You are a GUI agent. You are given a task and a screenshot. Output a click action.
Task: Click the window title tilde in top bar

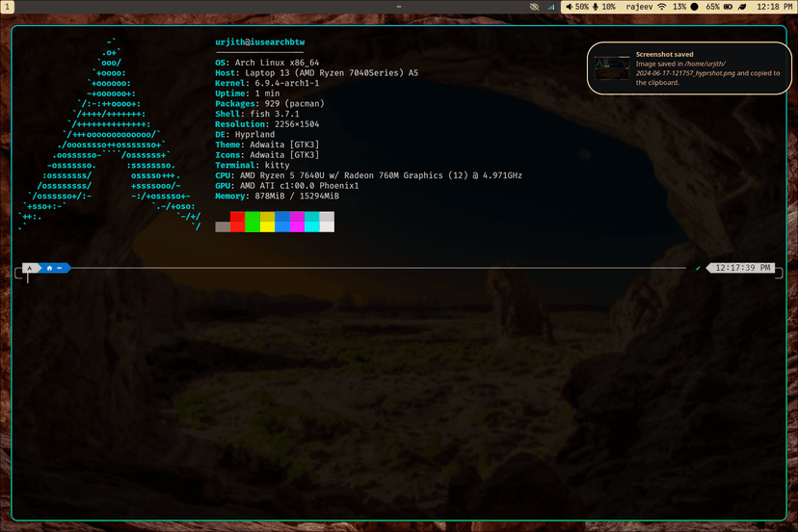(399, 7)
